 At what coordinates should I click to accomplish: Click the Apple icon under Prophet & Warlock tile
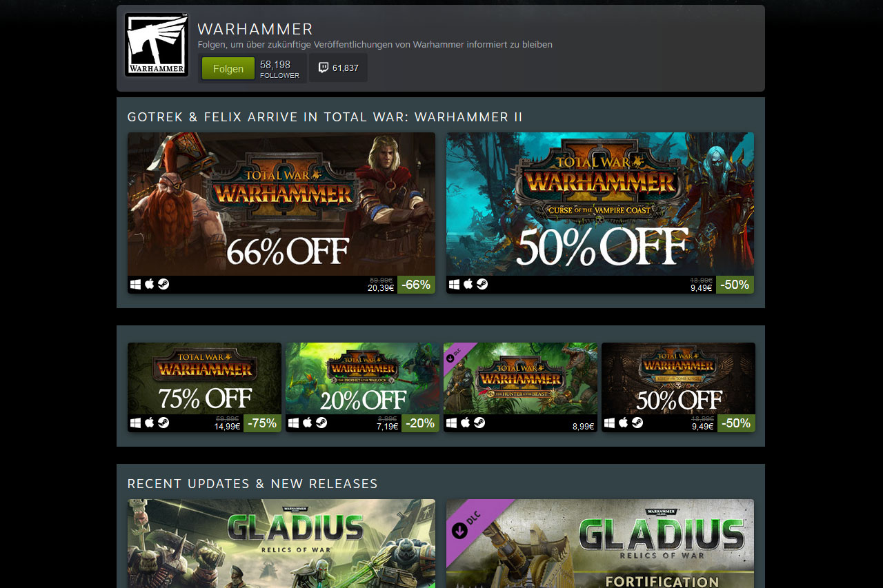308,423
